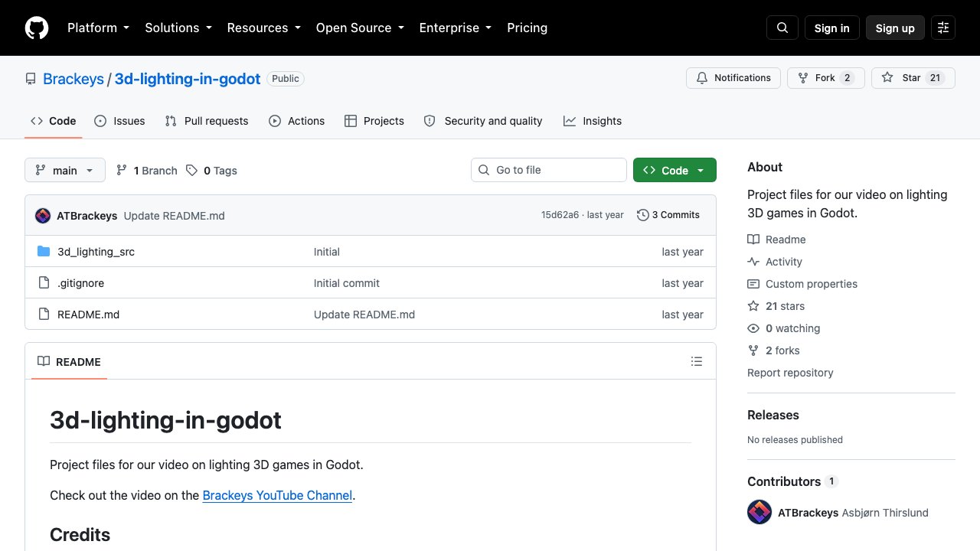Click the file icon beside README.md

[x=44, y=315]
